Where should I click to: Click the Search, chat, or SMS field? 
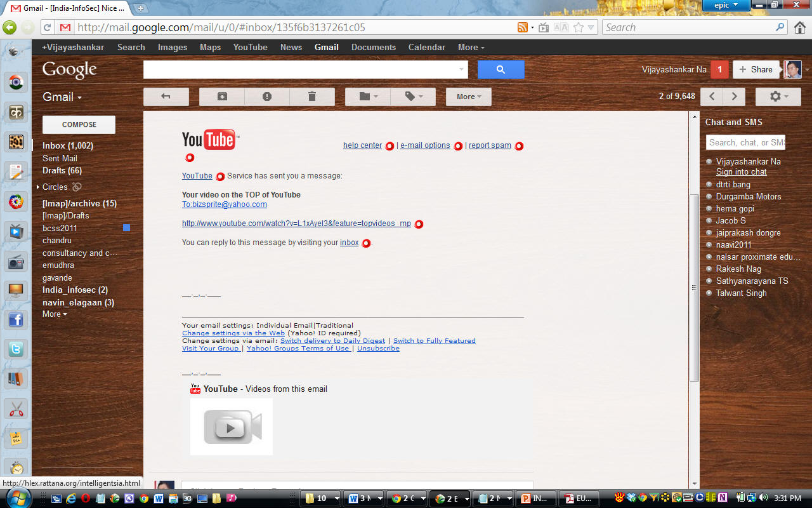(745, 142)
